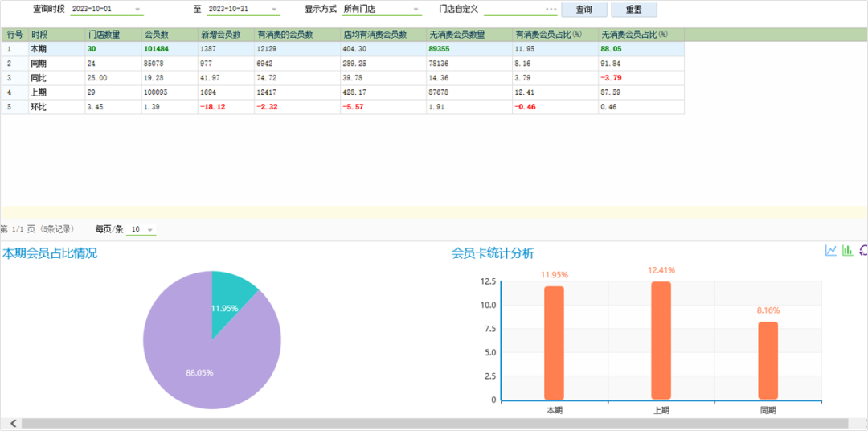Click the pagination text 第 1/1 页
868x431 pixels.
pos(18,229)
